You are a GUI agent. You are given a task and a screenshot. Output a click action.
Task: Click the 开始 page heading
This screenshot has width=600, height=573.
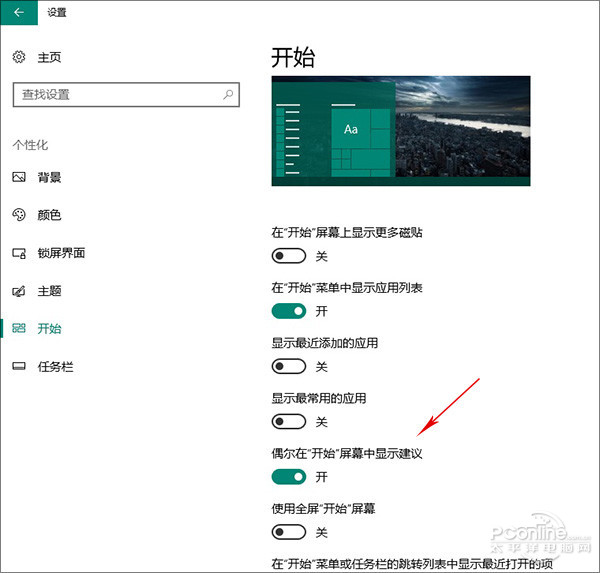(x=293, y=58)
